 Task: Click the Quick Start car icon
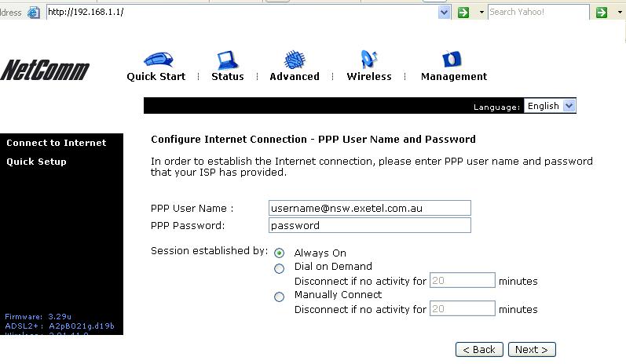(x=158, y=60)
